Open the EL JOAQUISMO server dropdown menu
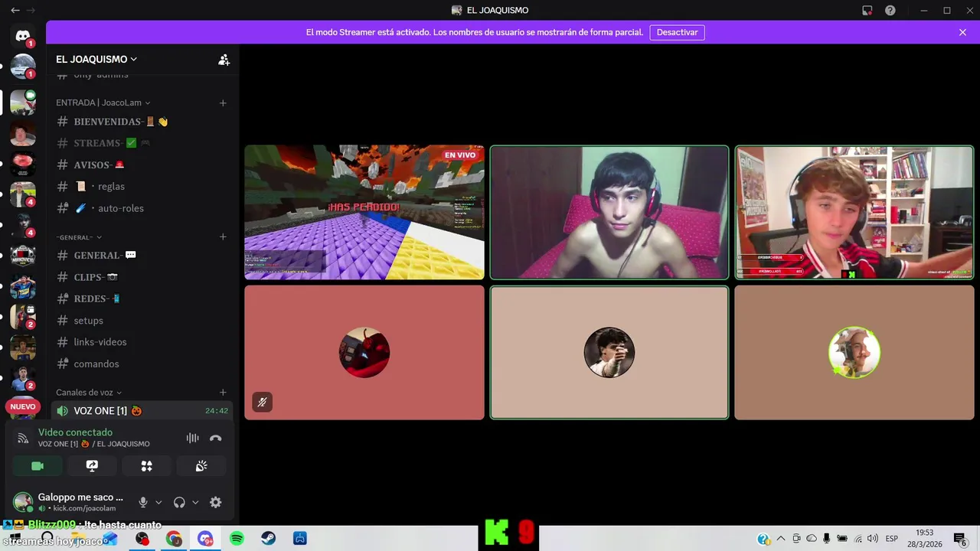The width and height of the screenshot is (980, 551). (96, 60)
